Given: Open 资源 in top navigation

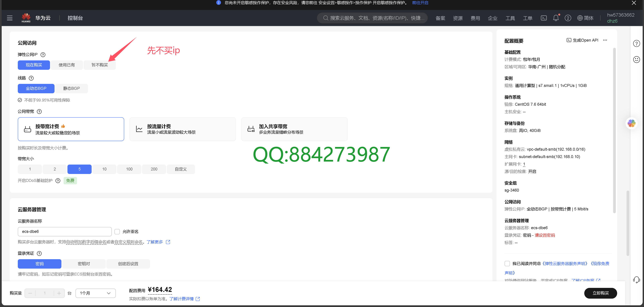Looking at the screenshot, I should [x=458, y=18].
